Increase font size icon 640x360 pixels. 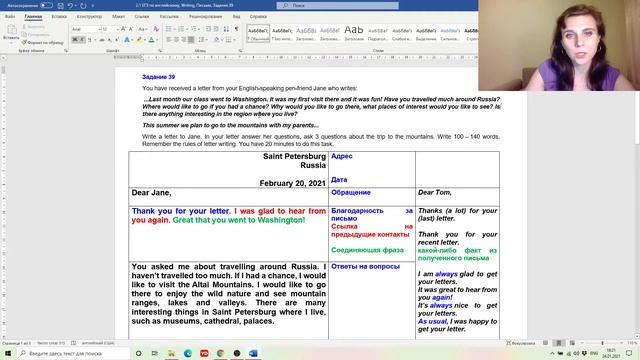coord(123,29)
